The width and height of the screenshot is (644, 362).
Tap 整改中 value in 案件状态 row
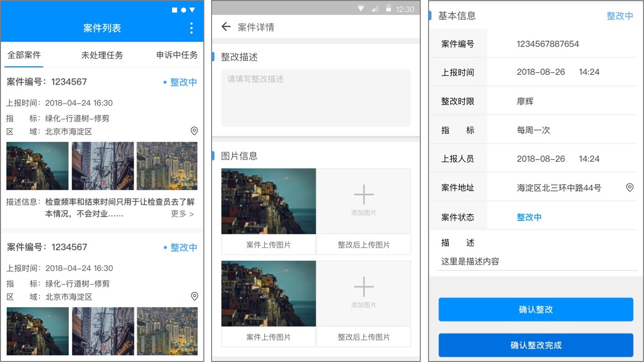pos(529,217)
